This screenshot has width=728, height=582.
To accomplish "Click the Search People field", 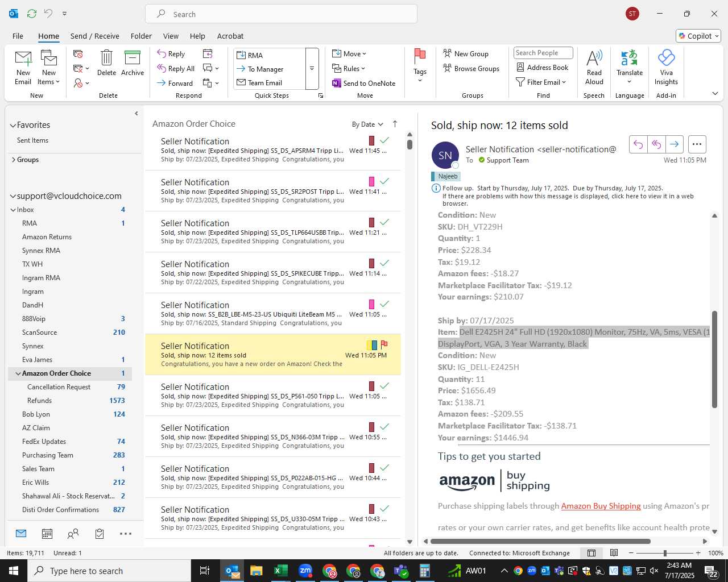I will [x=543, y=53].
